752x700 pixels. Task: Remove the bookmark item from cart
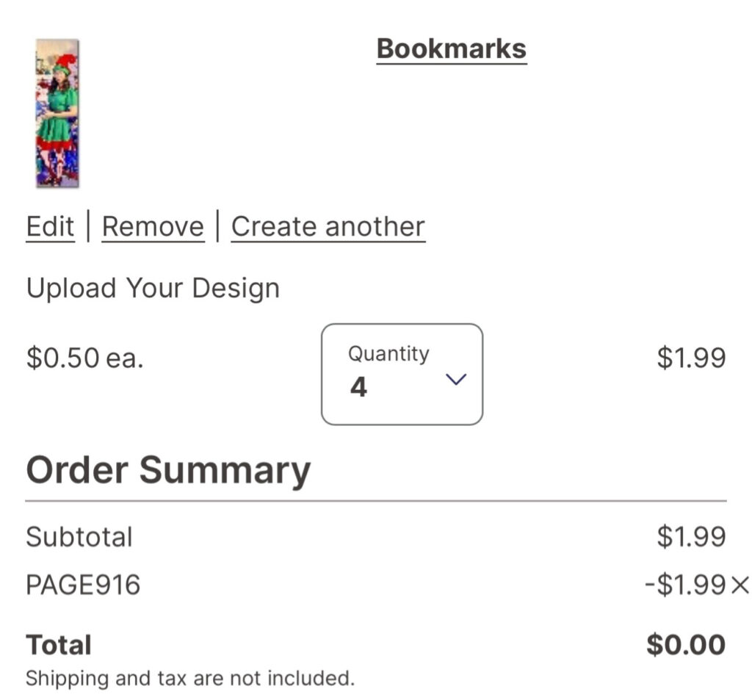tap(153, 226)
